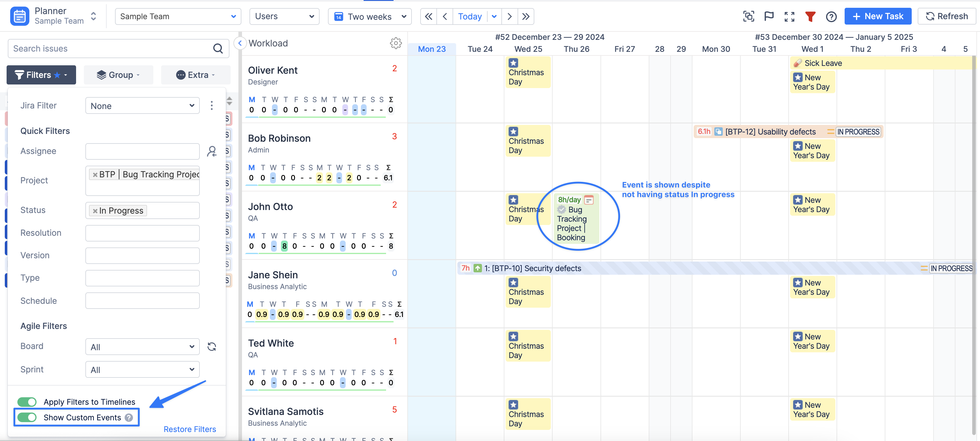Screen dimensions: 980x441
Task: Enter fullscreen mode via expand icon
Action: 789,16
